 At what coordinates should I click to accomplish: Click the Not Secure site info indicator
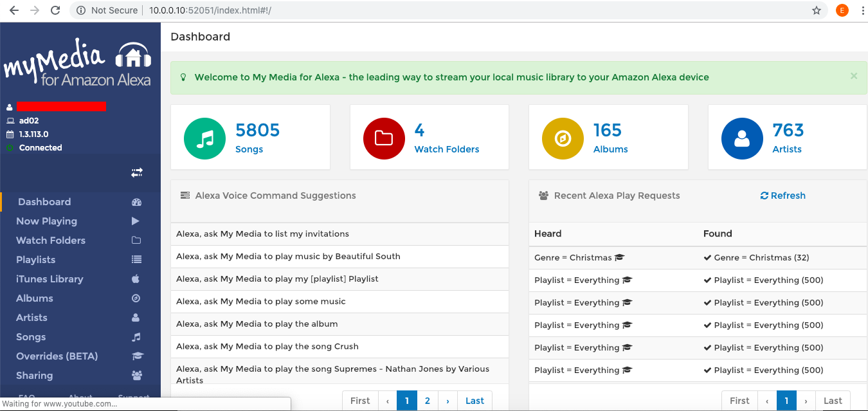pyautogui.click(x=107, y=10)
